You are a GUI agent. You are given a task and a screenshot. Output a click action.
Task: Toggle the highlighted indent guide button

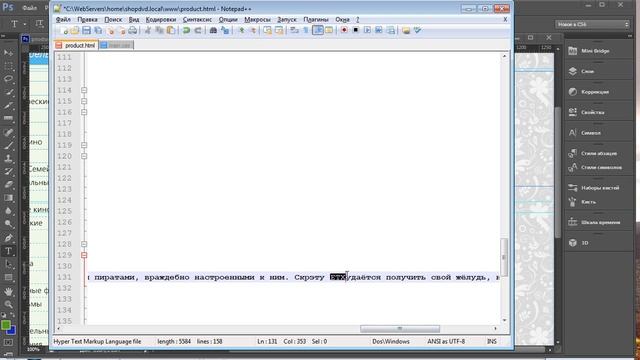(x=318, y=30)
